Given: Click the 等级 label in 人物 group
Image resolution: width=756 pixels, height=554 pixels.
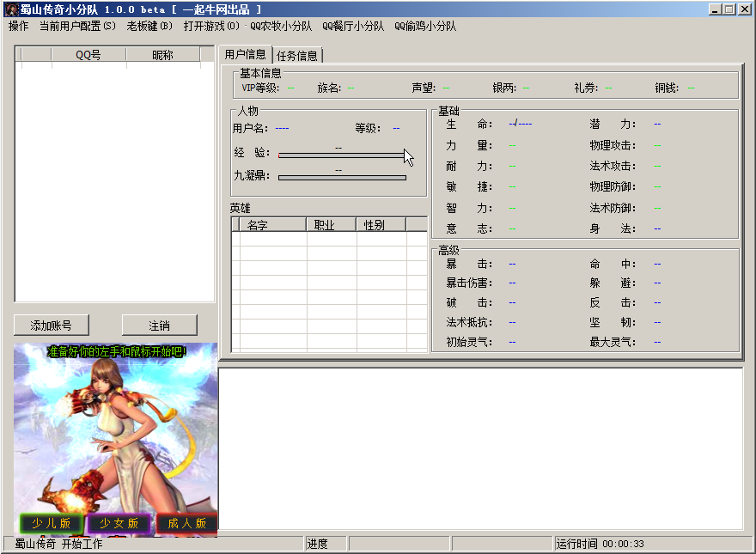Looking at the screenshot, I should pos(368,128).
